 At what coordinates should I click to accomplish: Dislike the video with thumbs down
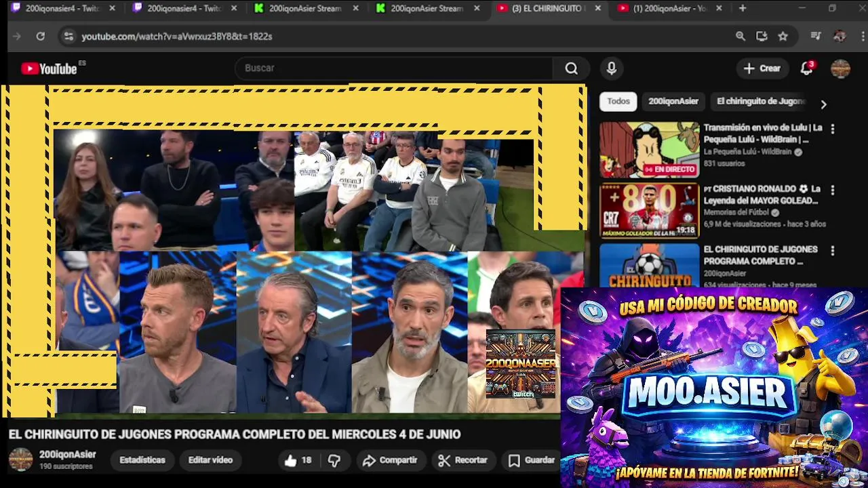pyautogui.click(x=334, y=460)
